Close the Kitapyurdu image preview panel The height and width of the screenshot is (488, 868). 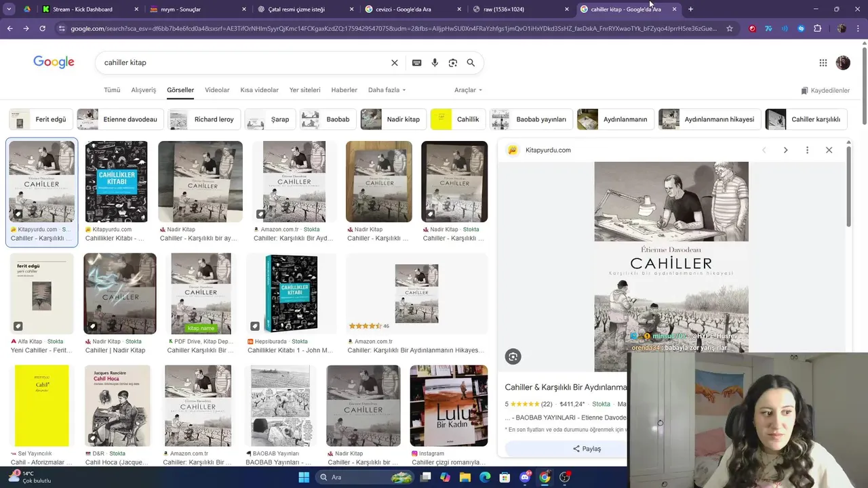[829, 150]
